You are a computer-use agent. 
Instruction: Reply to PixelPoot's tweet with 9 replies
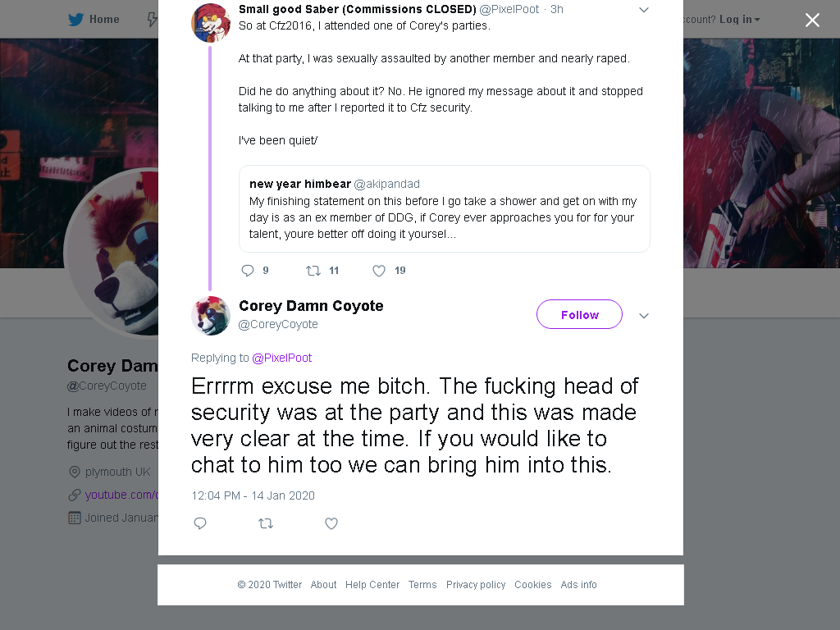tap(248, 271)
